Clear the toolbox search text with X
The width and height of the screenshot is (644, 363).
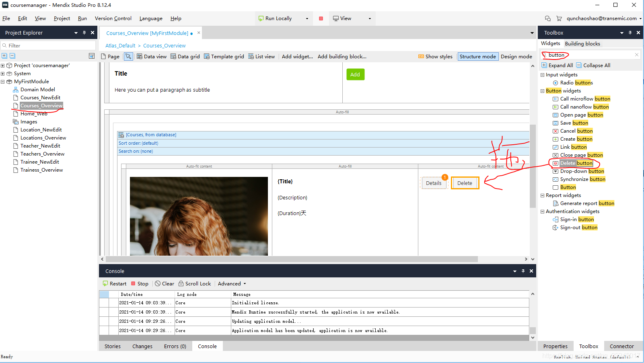[637, 55]
